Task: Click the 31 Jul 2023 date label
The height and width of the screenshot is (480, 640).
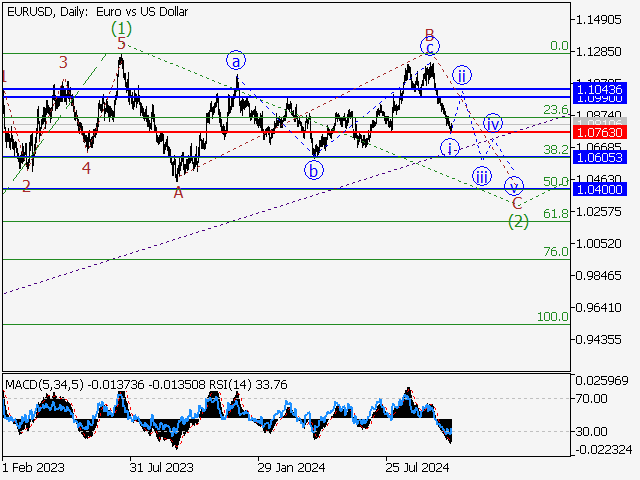Action: pyautogui.click(x=161, y=467)
